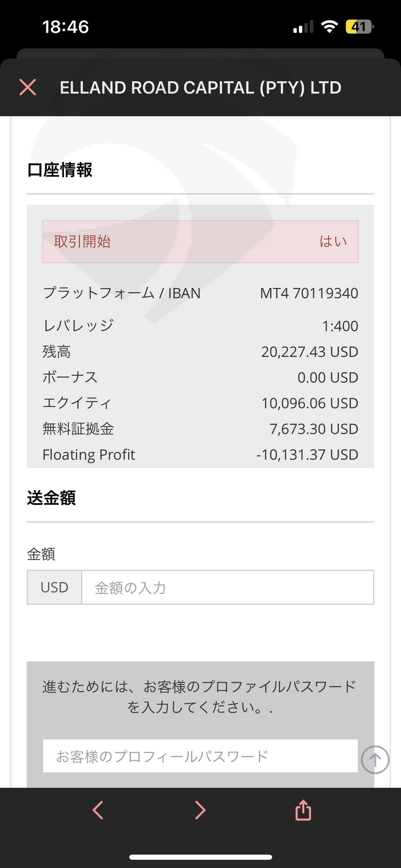Image resolution: width=401 pixels, height=868 pixels.
Task: Tap the 口座情報 section heading
Action: pyautogui.click(x=60, y=170)
